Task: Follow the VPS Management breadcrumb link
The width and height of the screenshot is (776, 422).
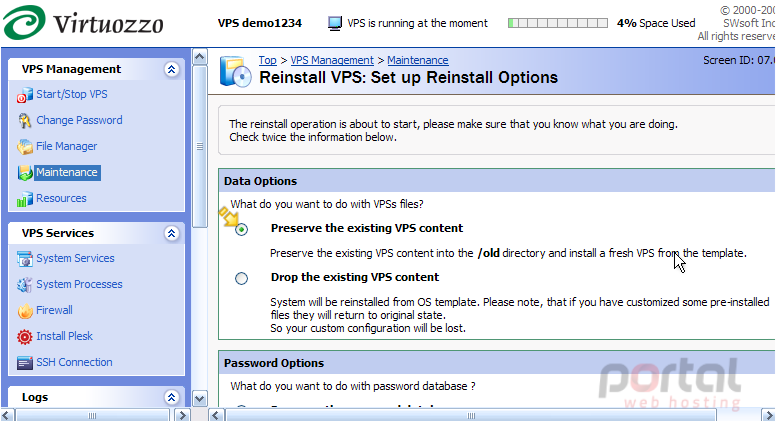Action: [332, 60]
